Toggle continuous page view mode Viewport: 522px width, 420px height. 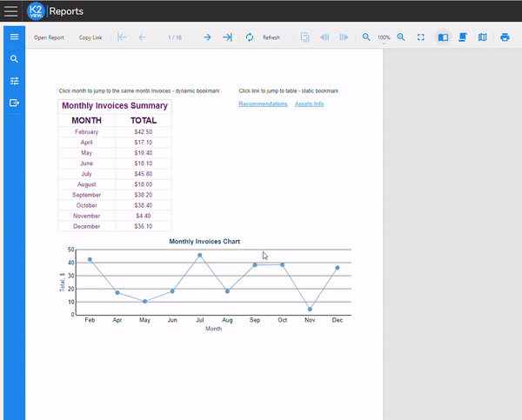[463, 37]
